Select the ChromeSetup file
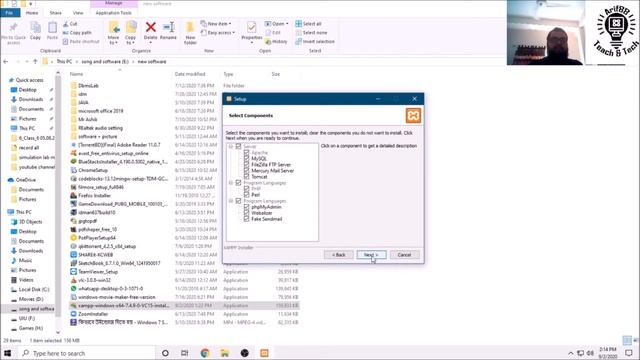The image size is (640, 360). click(93, 170)
